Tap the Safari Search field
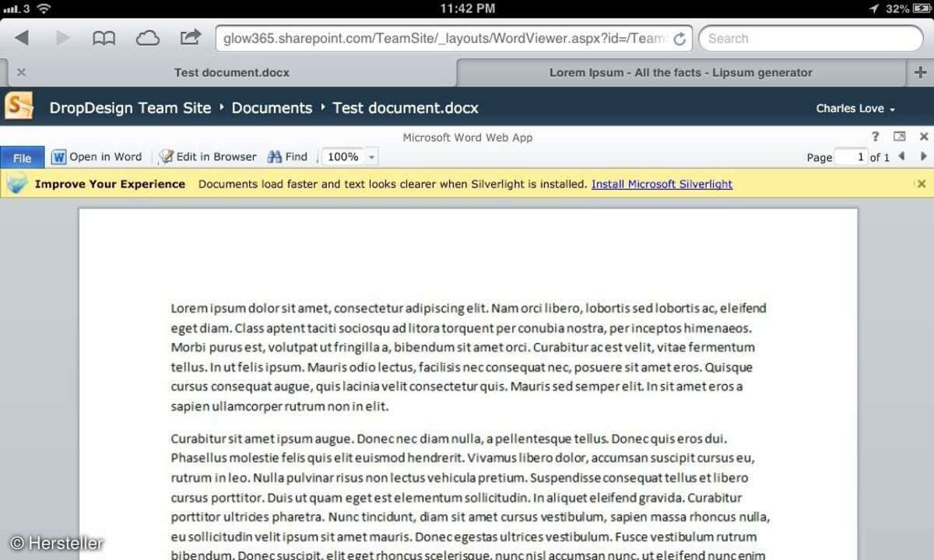The image size is (934, 560). (x=810, y=38)
